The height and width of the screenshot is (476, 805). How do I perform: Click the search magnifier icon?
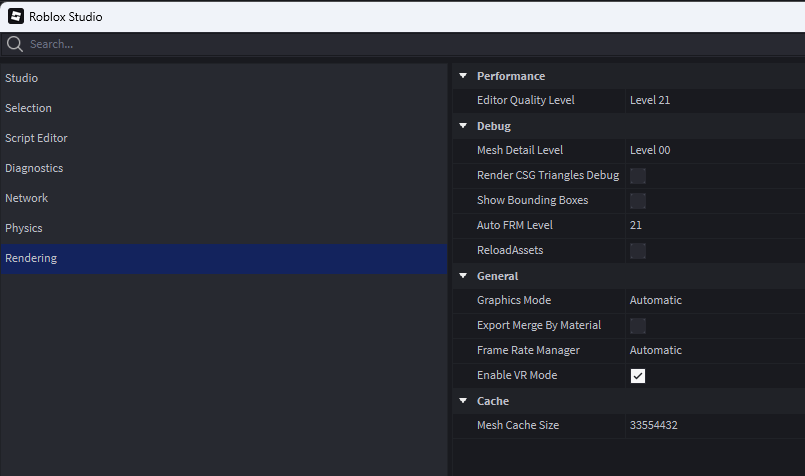click(x=15, y=44)
